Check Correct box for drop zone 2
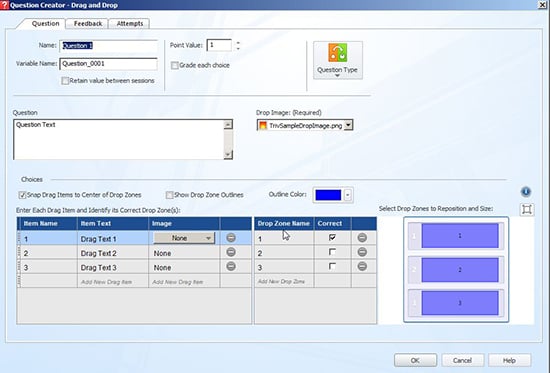This screenshot has width=550, height=373. (x=332, y=252)
